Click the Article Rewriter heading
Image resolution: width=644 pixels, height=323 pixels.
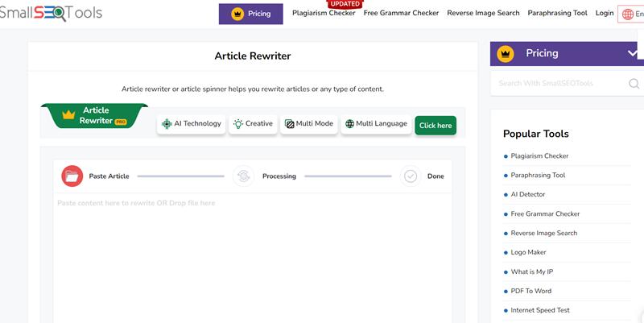click(x=253, y=56)
